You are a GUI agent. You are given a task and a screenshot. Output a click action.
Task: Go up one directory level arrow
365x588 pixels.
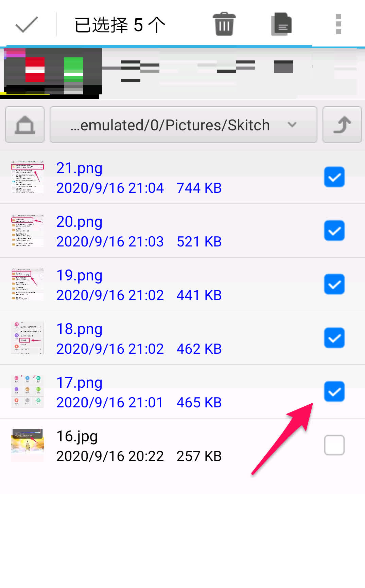pyautogui.click(x=342, y=125)
